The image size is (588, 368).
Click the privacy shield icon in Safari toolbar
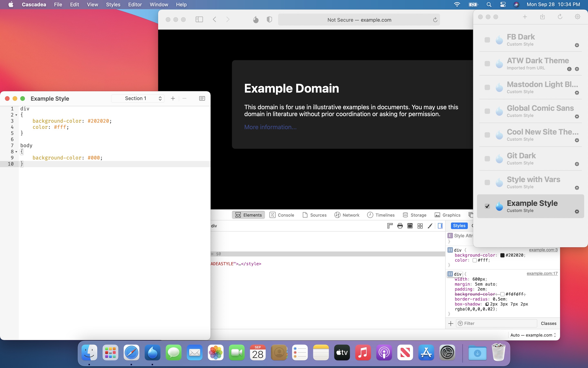pos(269,20)
